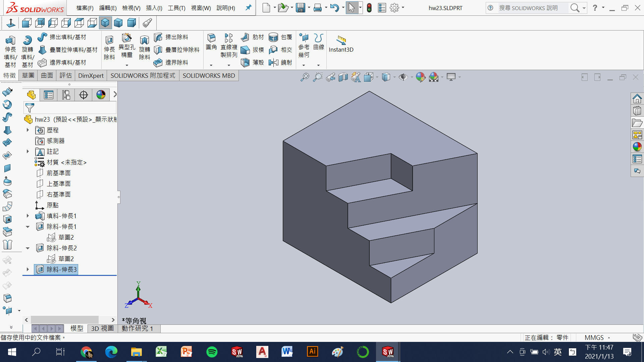The width and height of the screenshot is (644, 362).
Task: Collapse the 除料-伸長1 feature node
Action: point(28,227)
